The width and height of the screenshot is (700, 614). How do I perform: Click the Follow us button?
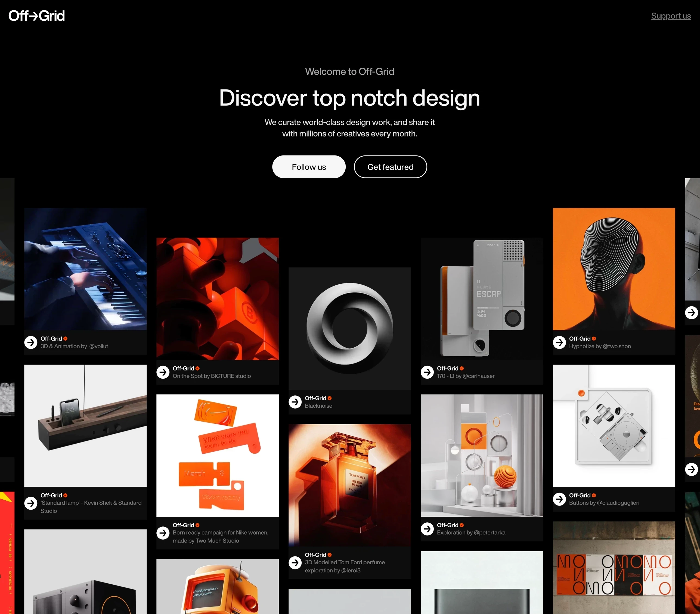click(309, 167)
